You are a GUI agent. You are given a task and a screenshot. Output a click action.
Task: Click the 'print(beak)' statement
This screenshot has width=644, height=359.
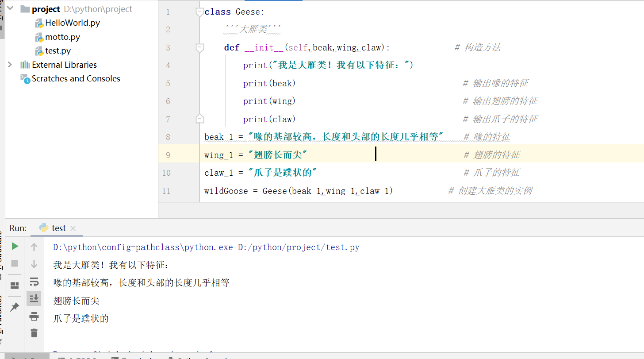click(x=269, y=83)
